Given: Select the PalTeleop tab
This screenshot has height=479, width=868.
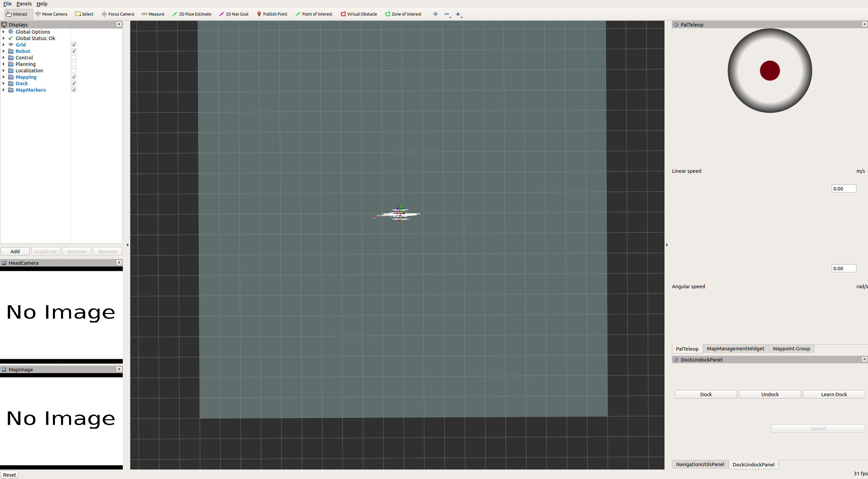Looking at the screenshot, I should pos(687,349).
